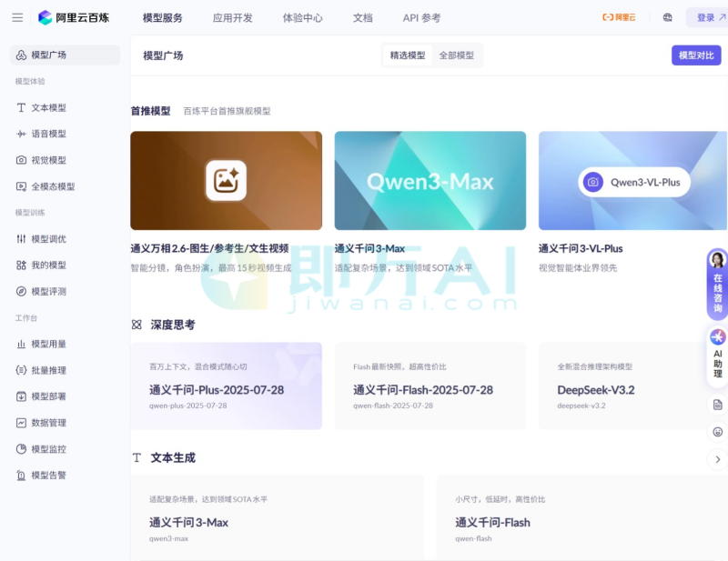Click the smiley feedback icon
This screenshot has width=728, height=561.
coord(717,432)
